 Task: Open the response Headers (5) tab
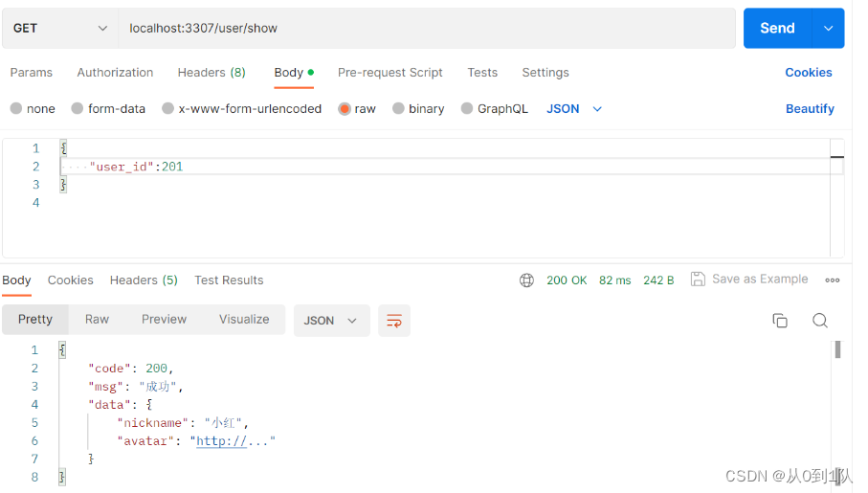tap(144, 280)
